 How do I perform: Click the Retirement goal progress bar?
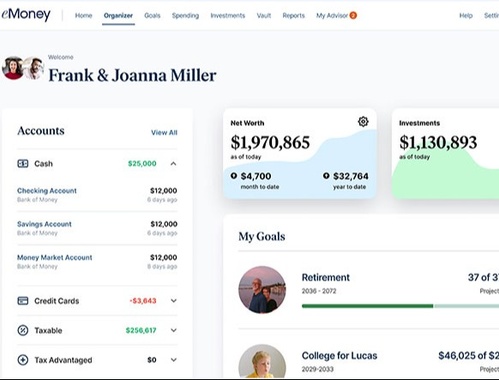(400, 306)
